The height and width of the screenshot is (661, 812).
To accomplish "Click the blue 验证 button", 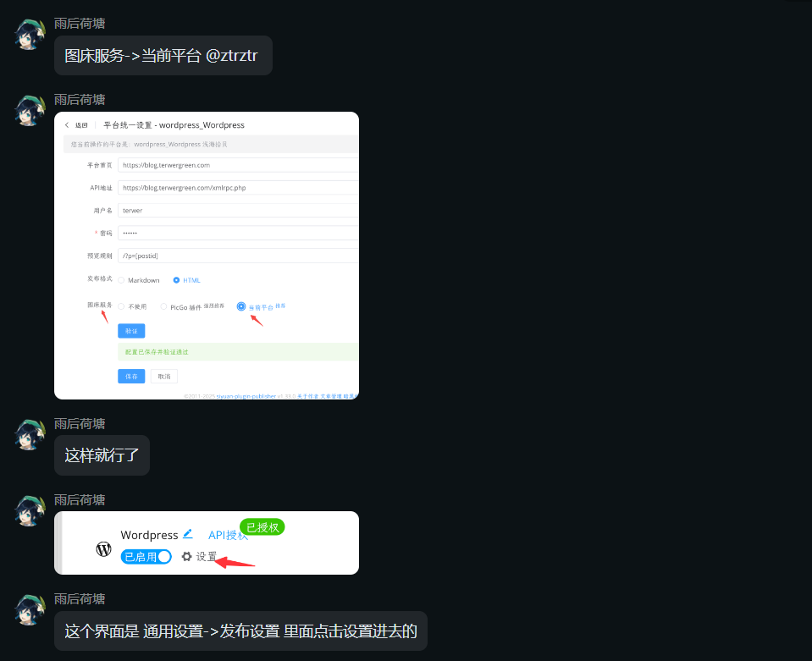I will tap(131, 331).
